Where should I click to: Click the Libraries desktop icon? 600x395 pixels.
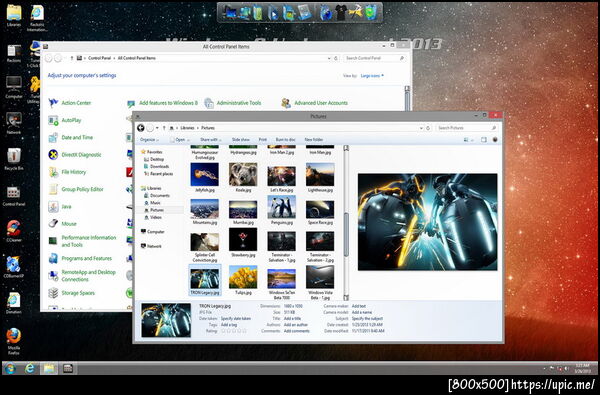(14, 16)
